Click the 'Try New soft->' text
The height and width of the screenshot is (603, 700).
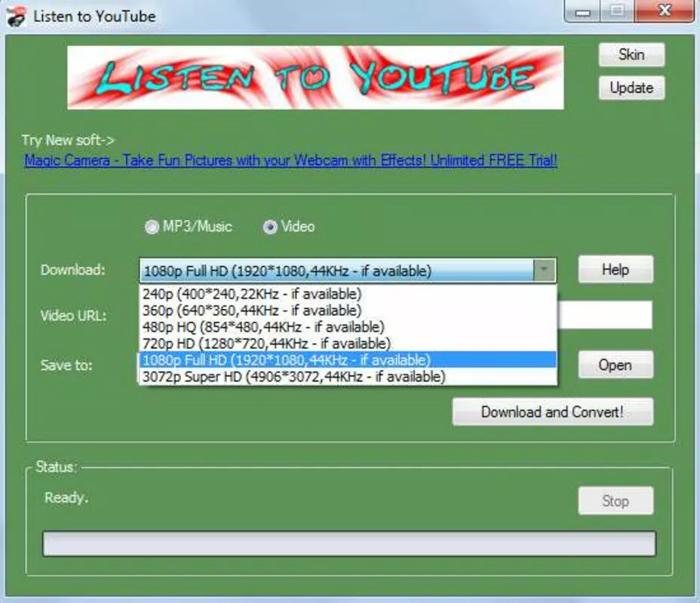pos(68,140)
